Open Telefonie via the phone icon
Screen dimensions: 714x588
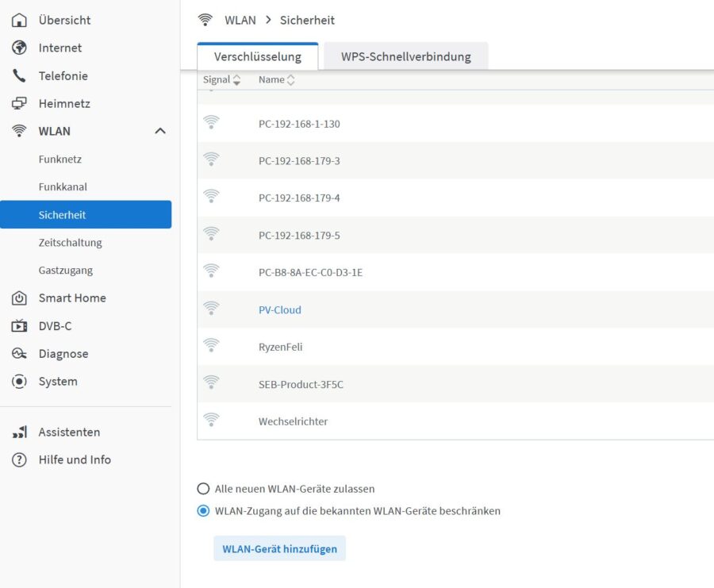(19, 75)
